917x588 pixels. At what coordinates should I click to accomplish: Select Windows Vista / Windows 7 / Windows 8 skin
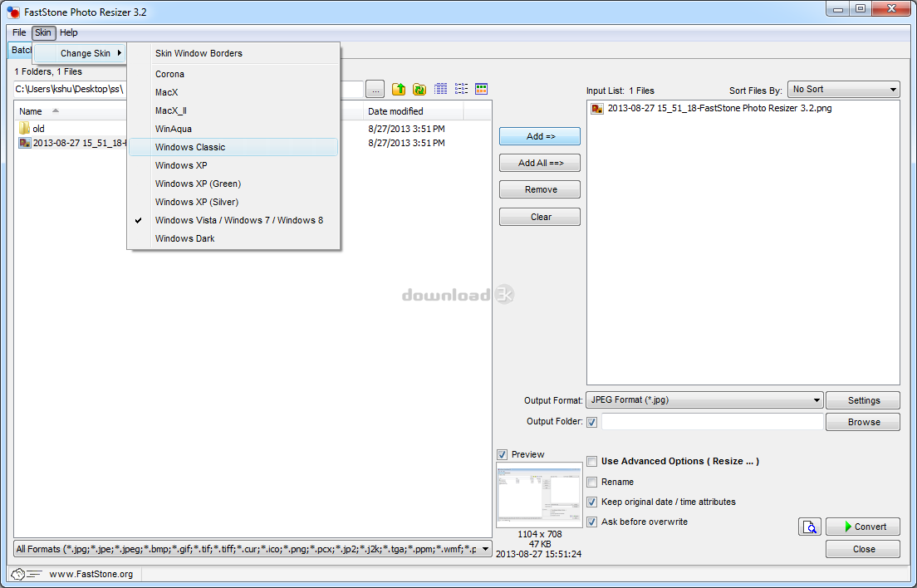233,220
